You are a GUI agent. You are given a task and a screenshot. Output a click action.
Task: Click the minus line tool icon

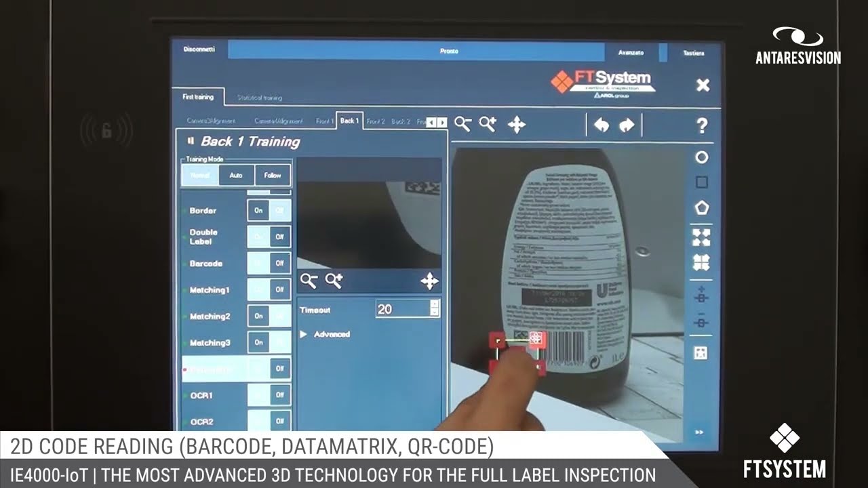[701, 321]
